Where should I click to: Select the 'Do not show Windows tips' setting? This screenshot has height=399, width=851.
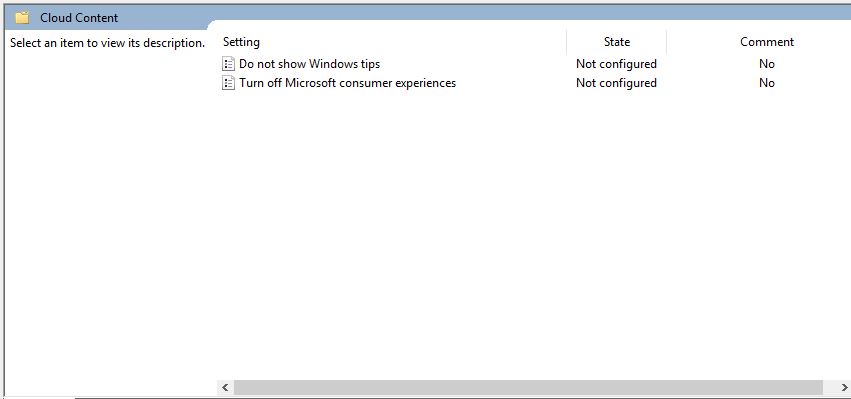click(x=309, y=64)
